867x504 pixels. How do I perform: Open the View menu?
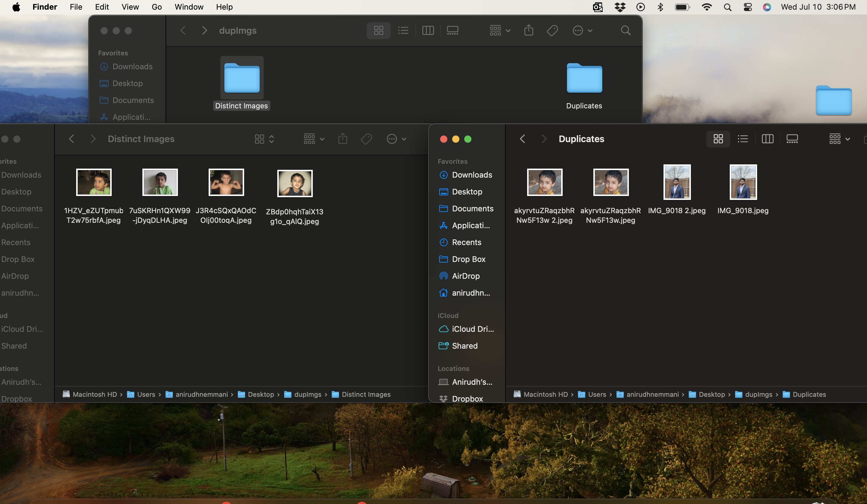tap(130, 7)
